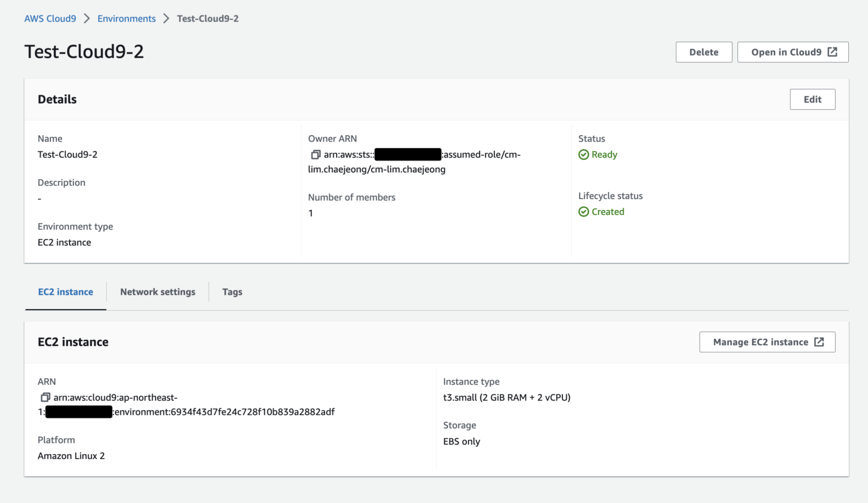Delete the Test-Cloud9-2 environment
This screenshot has height=503, width=868.
click(704, 51)
